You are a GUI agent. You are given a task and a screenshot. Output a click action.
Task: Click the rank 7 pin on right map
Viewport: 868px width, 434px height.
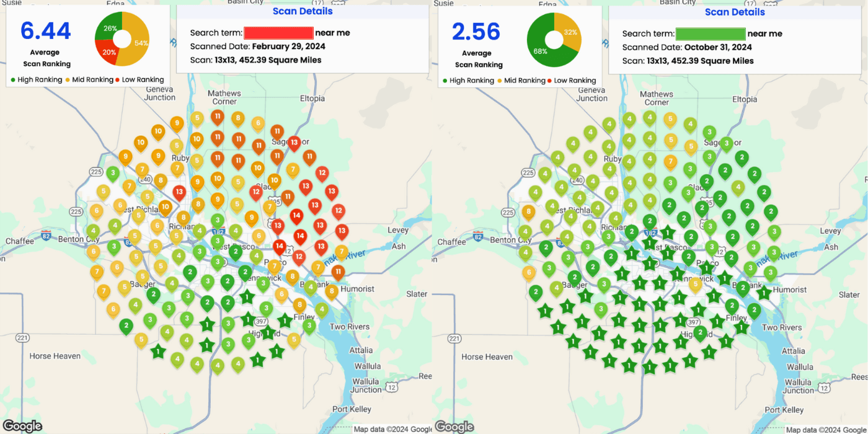point(670,162)
